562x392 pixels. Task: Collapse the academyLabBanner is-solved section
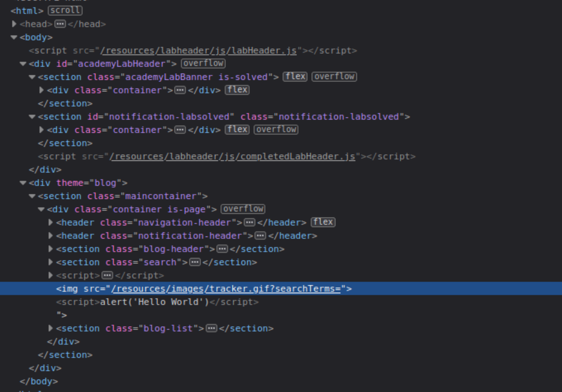[x=32, y=77]
